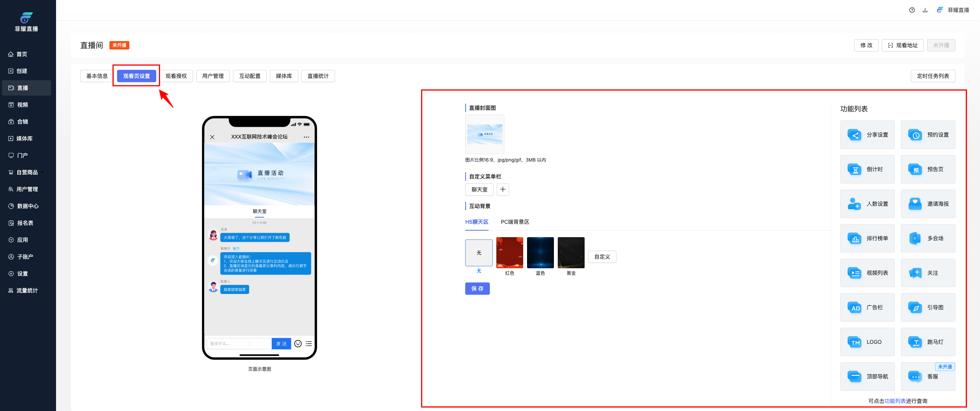Switch to the PC端背景区 tab
Viewport: 980px width, 411px height.
pos(515,222)
